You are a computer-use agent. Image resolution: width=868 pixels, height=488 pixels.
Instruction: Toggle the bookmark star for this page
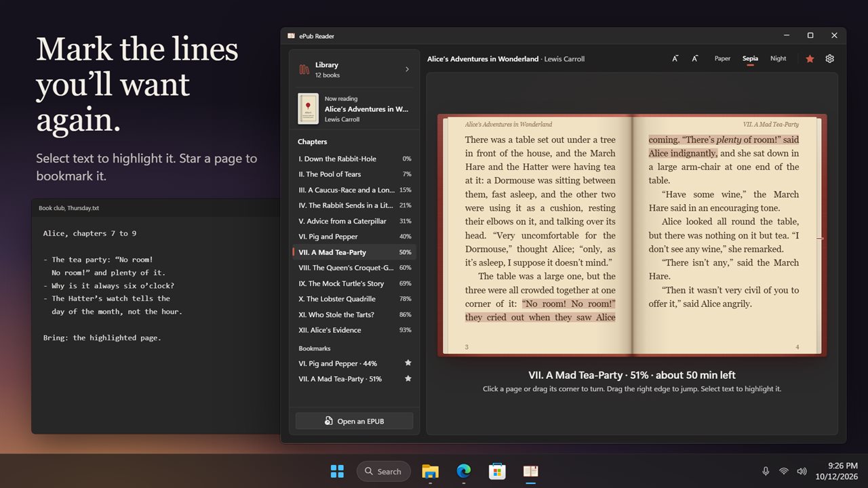click(810, 59)
